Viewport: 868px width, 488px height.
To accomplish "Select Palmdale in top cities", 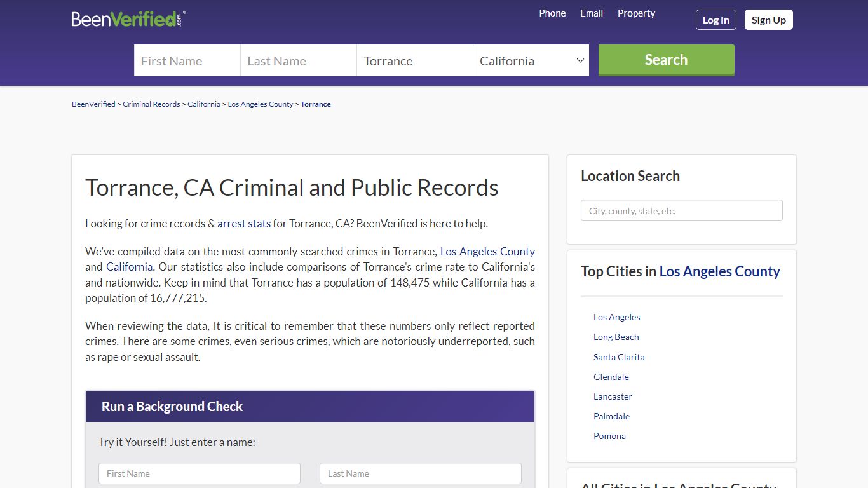I will click(x=612, y=416).
